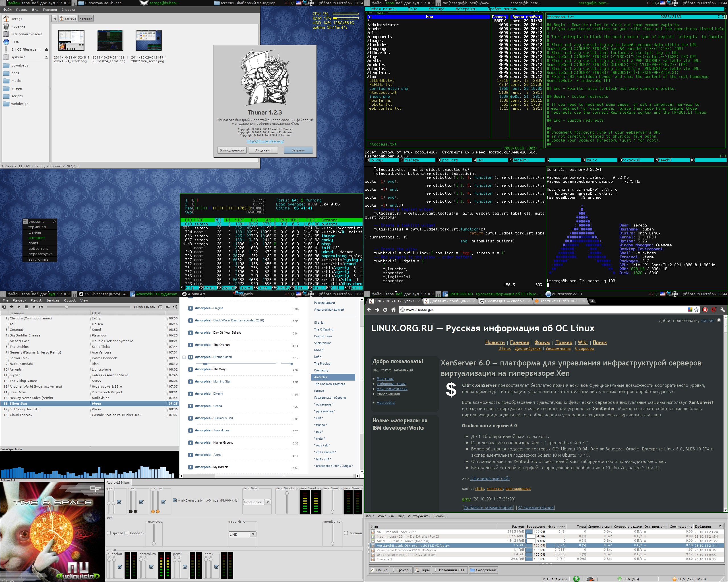Stop playback in the audio player
This screenshot has height=582, width=728.
click(x=26, y=307)
